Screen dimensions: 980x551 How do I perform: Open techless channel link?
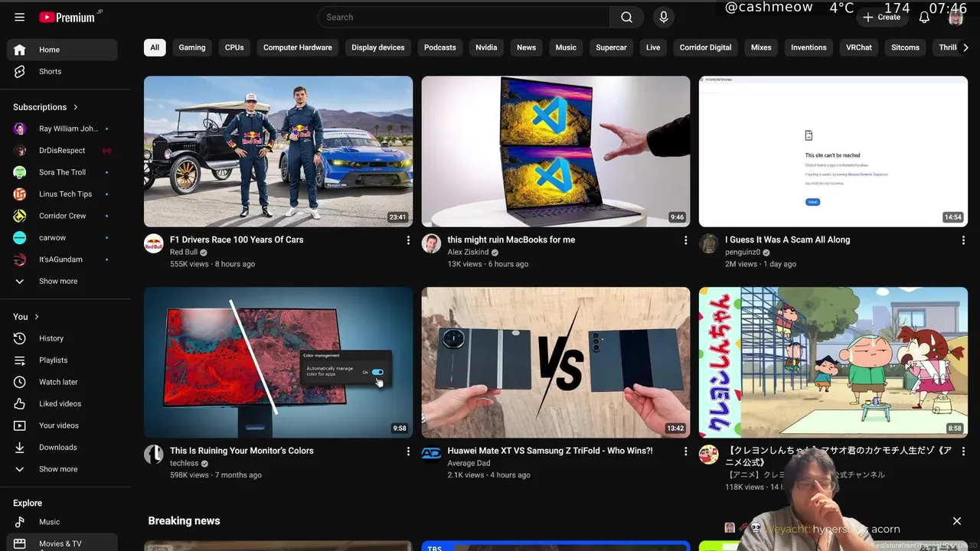pyautogui.click(x=185, y=464)
